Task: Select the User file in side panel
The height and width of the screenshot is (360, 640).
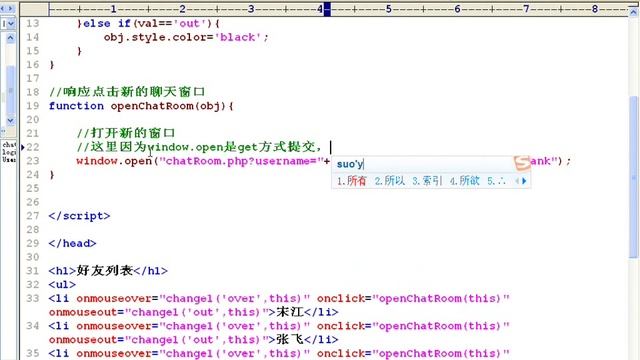Action: (9, 159)
